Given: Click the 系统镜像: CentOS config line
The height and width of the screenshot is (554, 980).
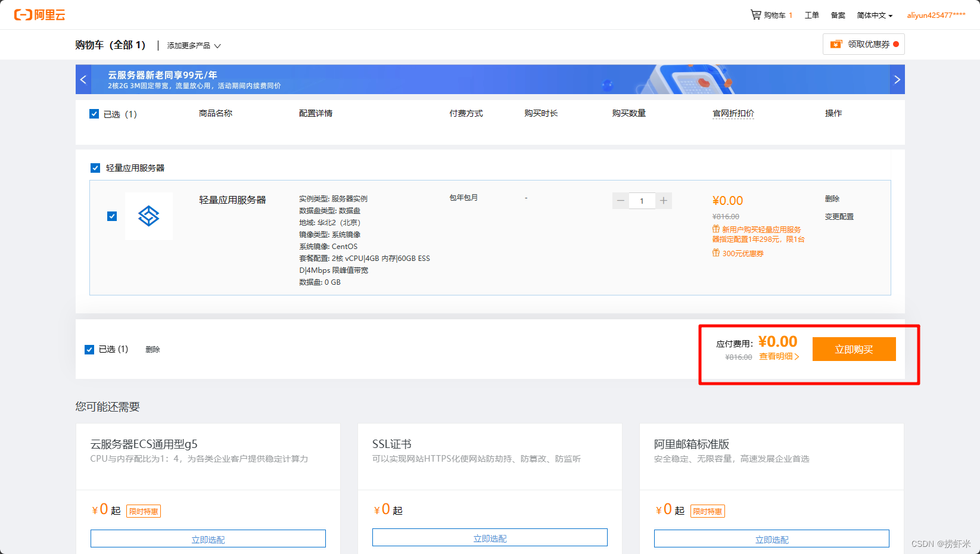Looking at the screenshot, I should pyautogui.click(x=328, y=247).
